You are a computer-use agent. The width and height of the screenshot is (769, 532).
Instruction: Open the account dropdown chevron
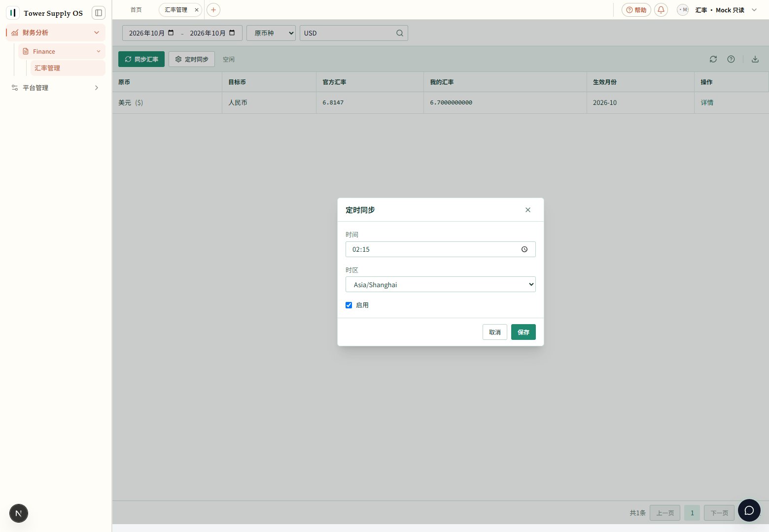(x=754, y=10)
